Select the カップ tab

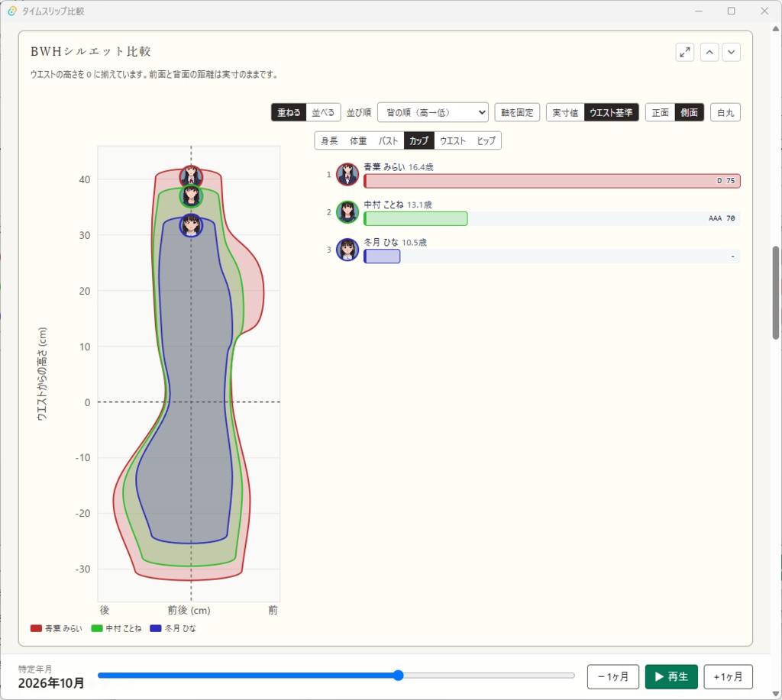tap(419, 140)
